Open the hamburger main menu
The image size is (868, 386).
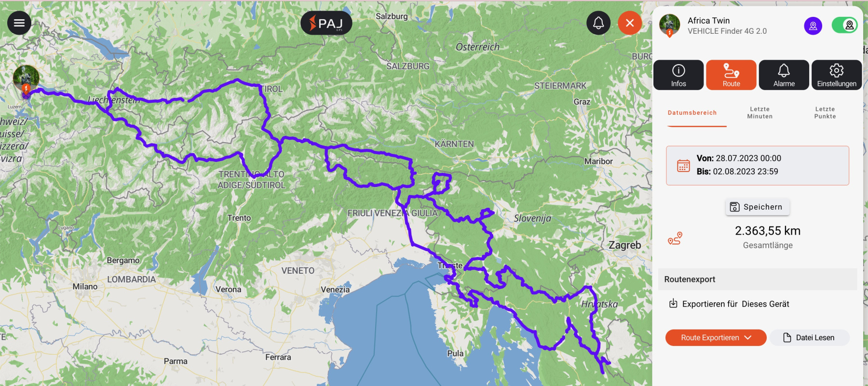[19, 23]
